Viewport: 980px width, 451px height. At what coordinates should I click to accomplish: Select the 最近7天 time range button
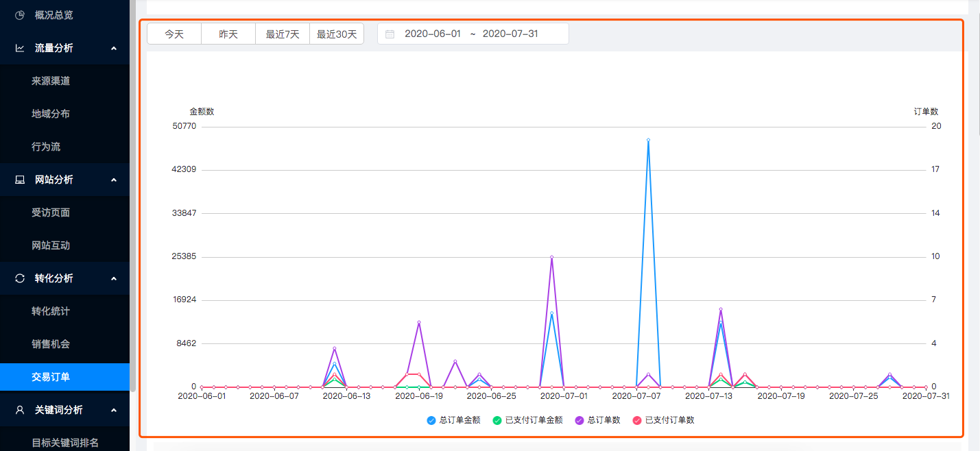pos(283,34)
